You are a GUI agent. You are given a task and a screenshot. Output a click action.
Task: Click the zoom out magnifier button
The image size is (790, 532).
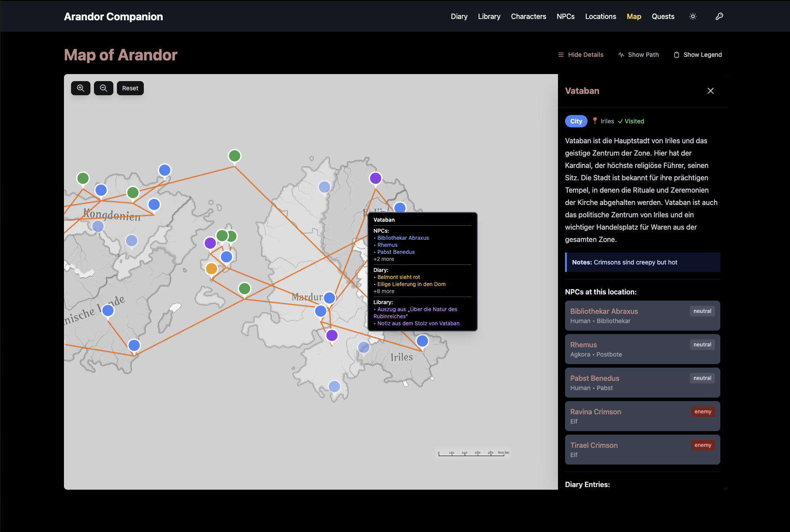(x=104, y=88)
